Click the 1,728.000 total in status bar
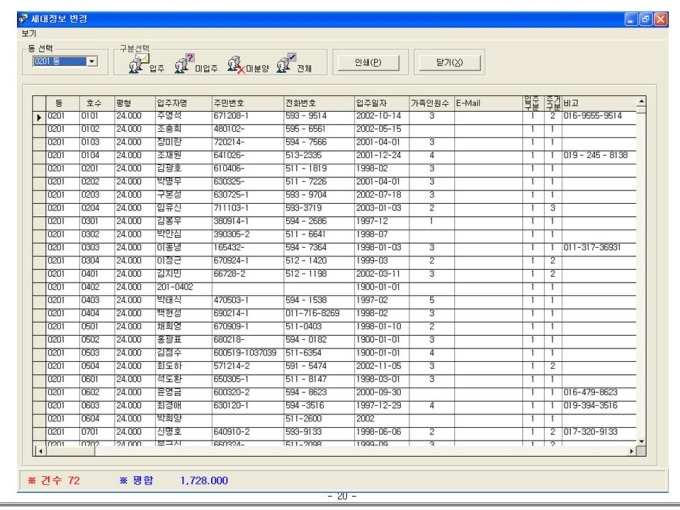This screenshot has width=680, height=510. pos(204,480)
